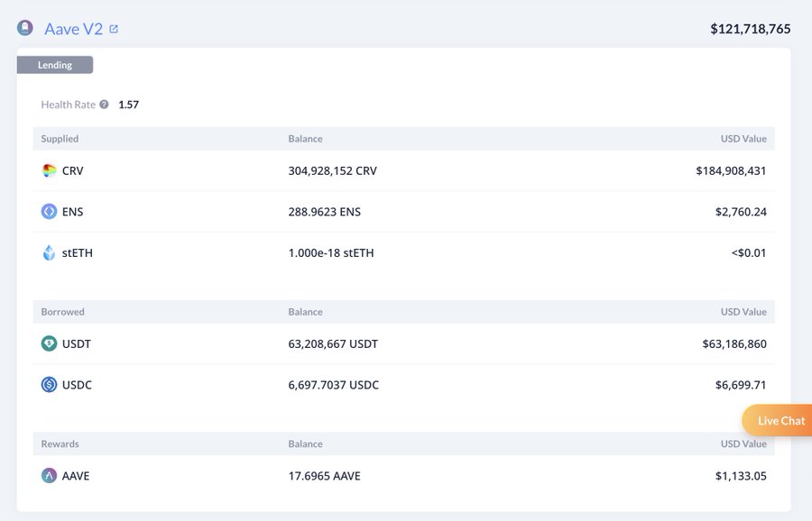This screenshot has width=812, height=521.
Task: Click the stETH token icon
Action: 50,253
